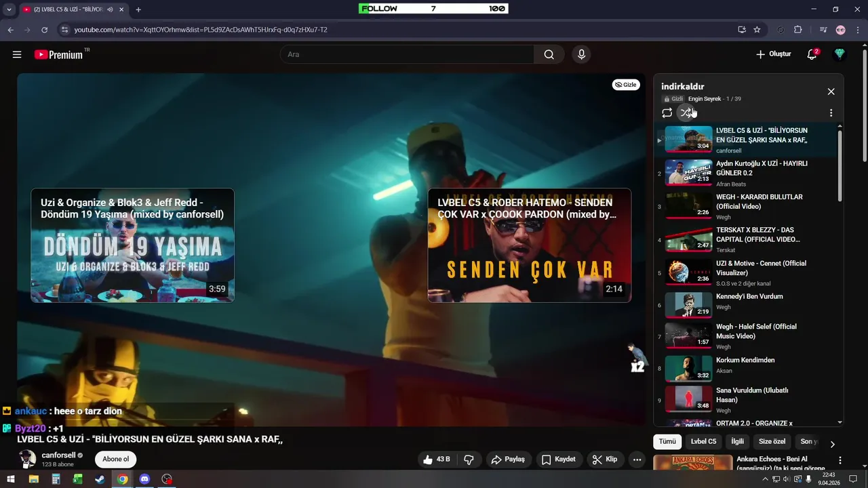Click the search magnifier button
The image size is (868, 488).
coord(549,54)
